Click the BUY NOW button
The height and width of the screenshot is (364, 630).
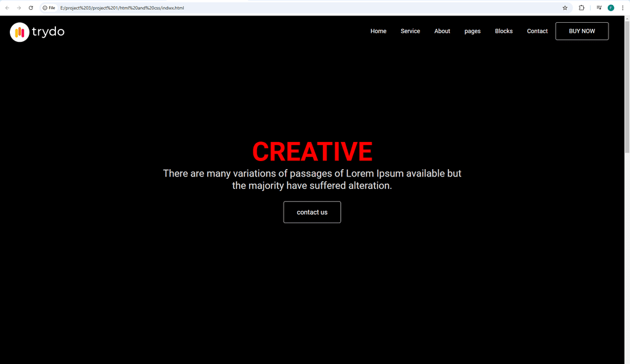click(x=582, y=31)
